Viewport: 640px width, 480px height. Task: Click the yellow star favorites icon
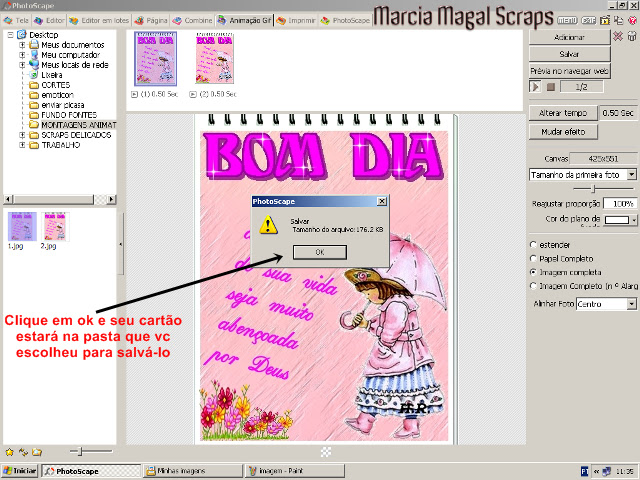(x=9, y=452)
